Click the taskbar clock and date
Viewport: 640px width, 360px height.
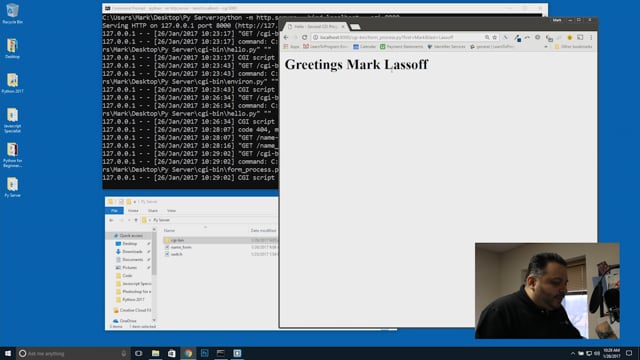[611, 353]
